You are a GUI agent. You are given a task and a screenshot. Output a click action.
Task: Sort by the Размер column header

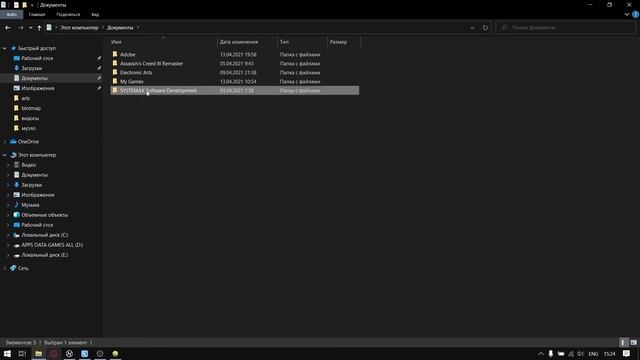(344, 42)
